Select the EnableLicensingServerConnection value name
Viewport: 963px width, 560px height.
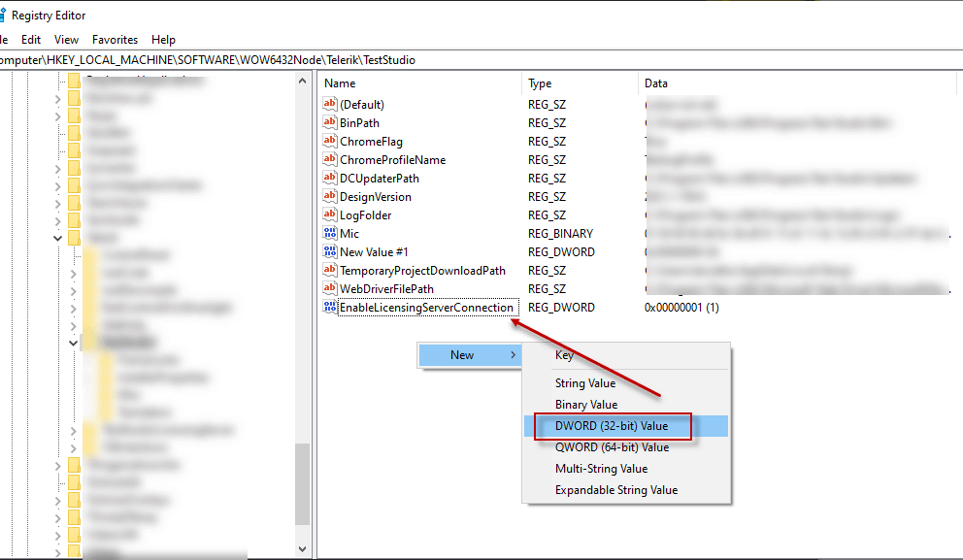click(x=426, y=307)
